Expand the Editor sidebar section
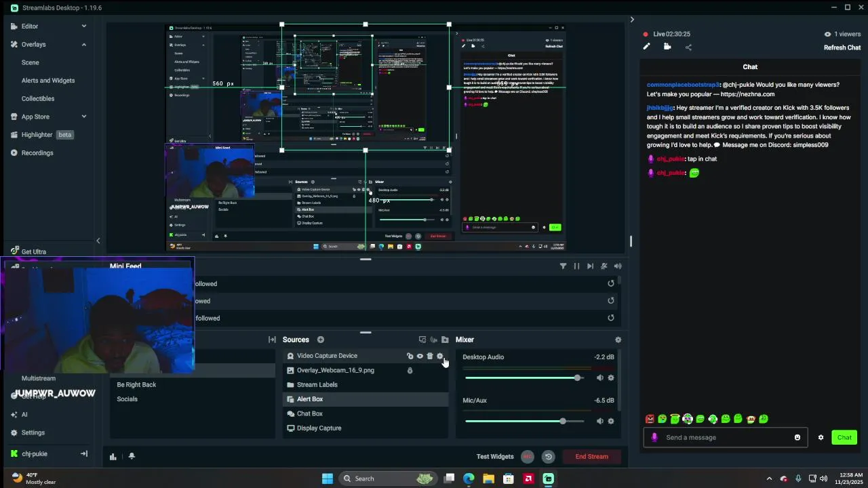Screen dimensions: 868x488 coord(84,26)
